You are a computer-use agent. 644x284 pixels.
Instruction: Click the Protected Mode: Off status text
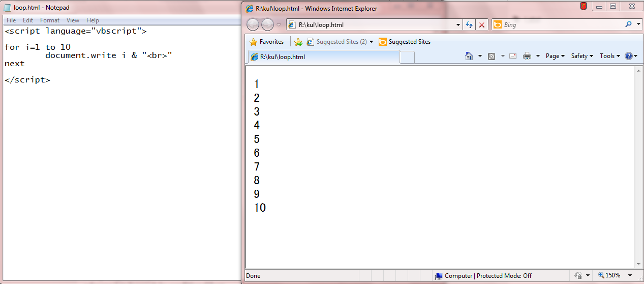[x=504, y=276]
